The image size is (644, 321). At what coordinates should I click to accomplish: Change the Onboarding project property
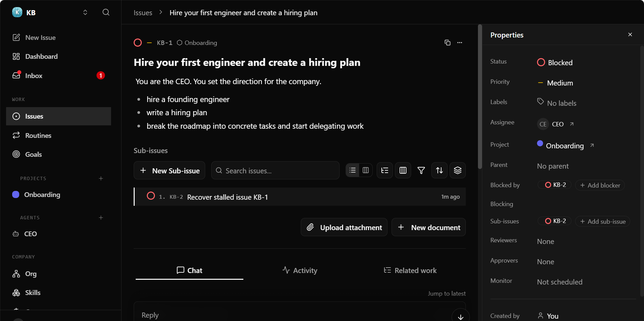coord(560,145)
